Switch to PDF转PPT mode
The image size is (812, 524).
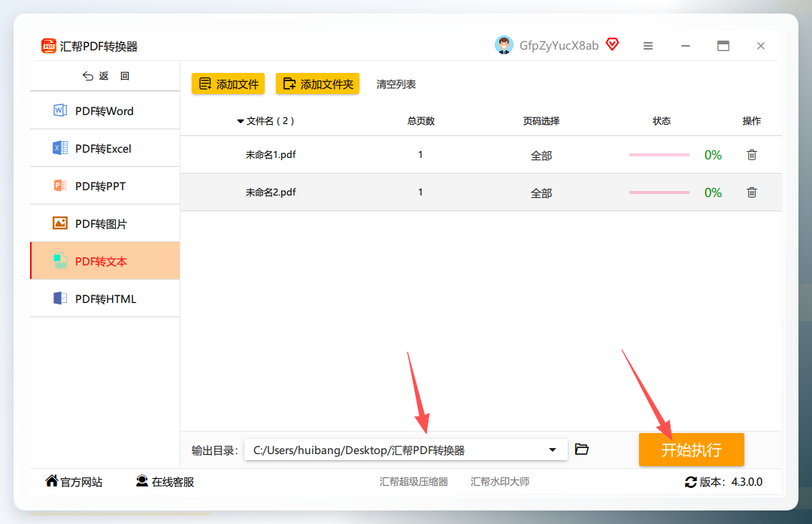coord(105,186)
